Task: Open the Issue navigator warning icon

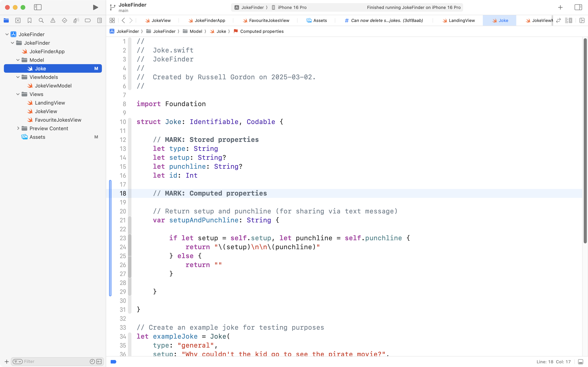Action: click(53, 20)
